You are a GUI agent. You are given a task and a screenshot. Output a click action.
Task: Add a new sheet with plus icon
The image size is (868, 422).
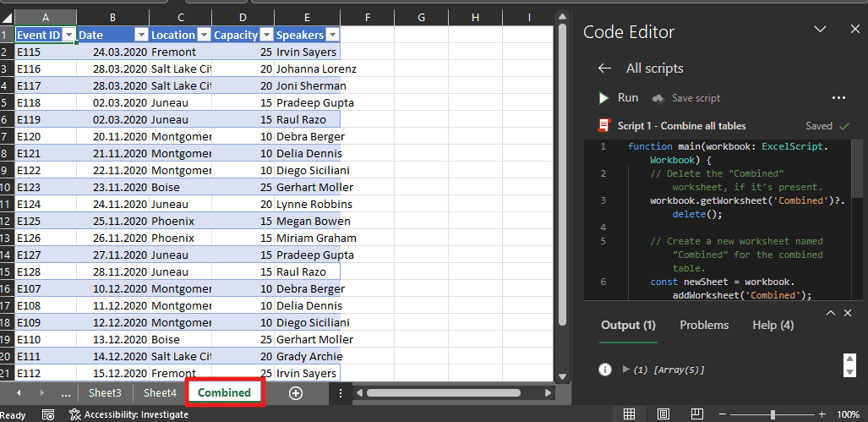pyautogui.click(x=295, y=393)
